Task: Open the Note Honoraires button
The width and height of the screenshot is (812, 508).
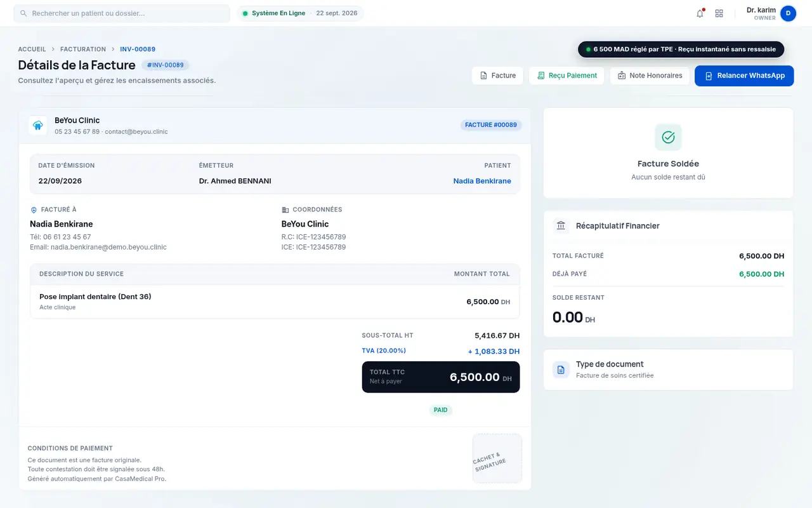Action: (x=650, y=76)
